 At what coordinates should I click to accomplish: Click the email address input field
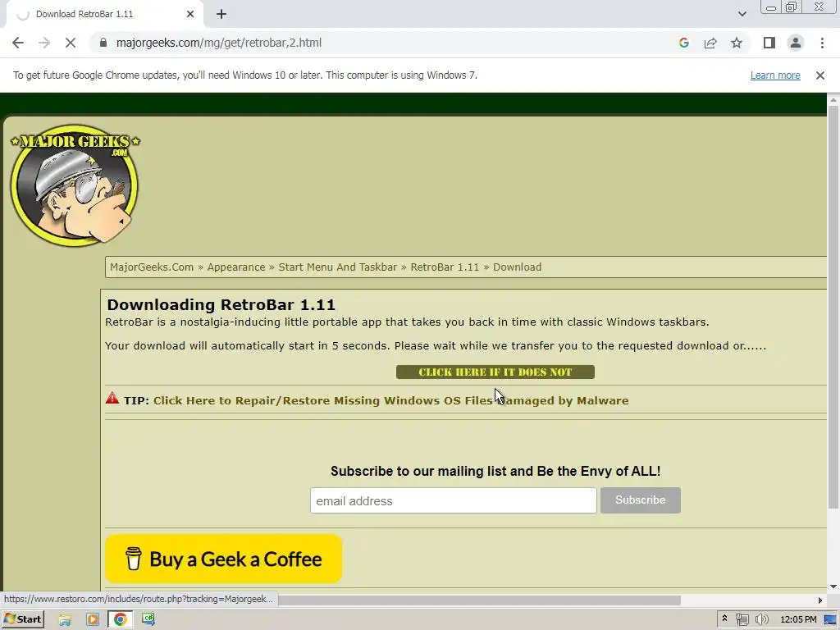click(453, 501)
